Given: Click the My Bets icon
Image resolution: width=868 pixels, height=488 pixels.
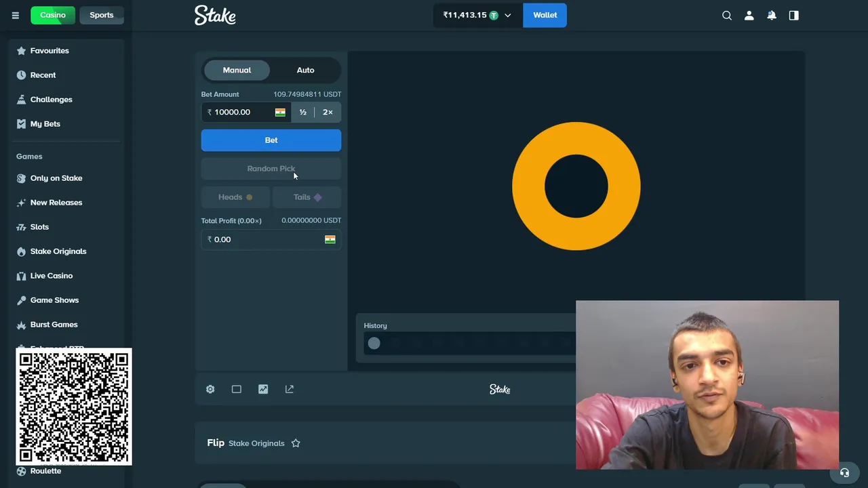Looking at the screenshot, I should pos(21,124).
